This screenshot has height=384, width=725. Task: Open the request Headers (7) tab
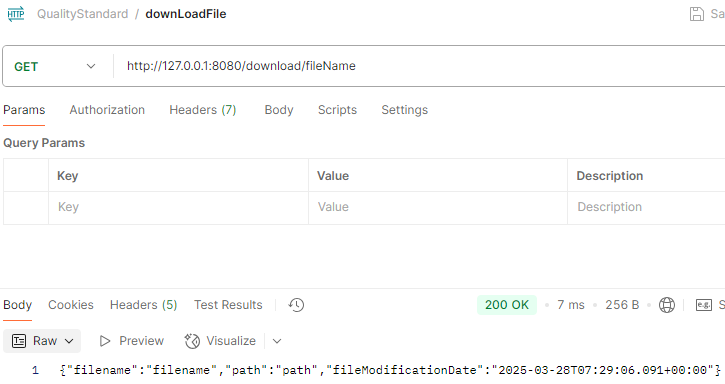click(203, 110)
